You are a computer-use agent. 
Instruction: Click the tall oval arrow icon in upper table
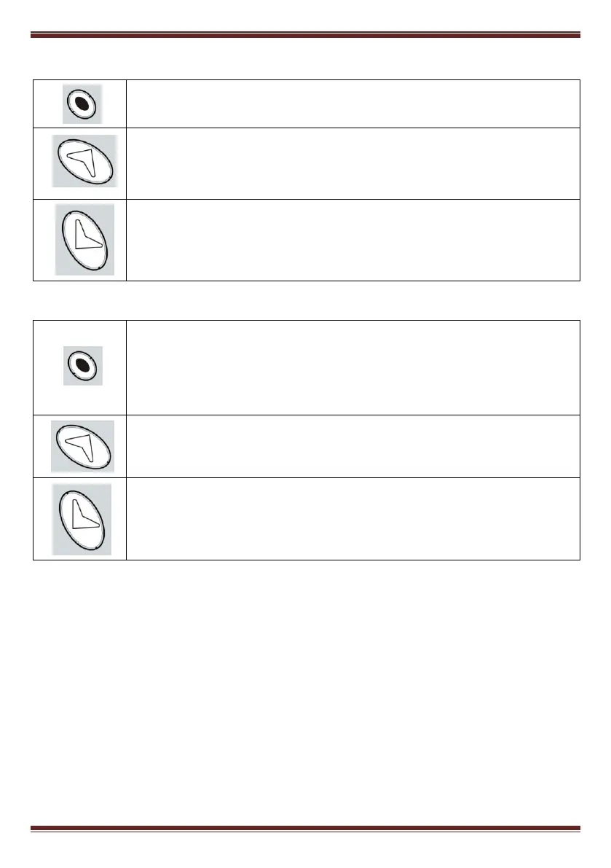(x=84, y=239)
